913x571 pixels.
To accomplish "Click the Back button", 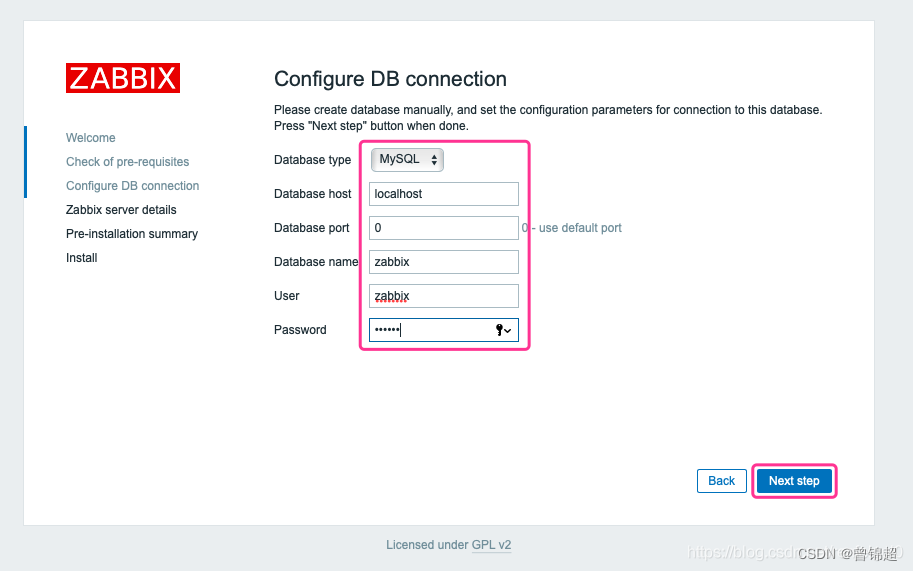I will [x=721, y=481].
